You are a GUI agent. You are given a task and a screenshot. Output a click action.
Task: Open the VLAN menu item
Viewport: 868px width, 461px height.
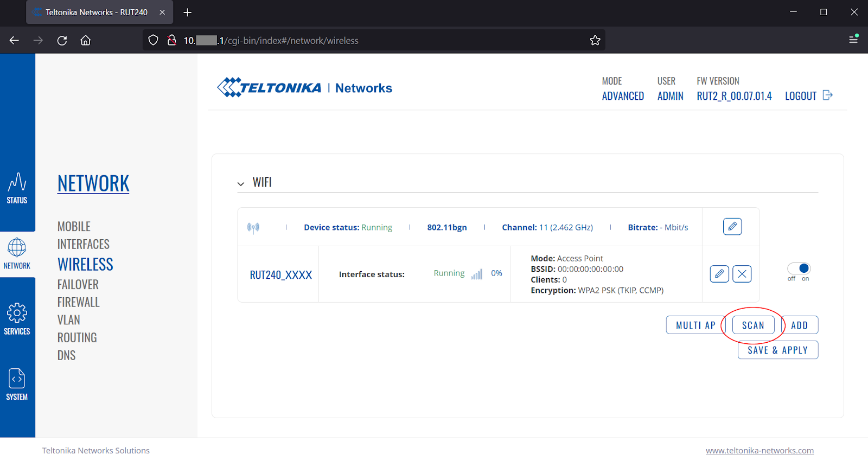[x=69, y=320]
